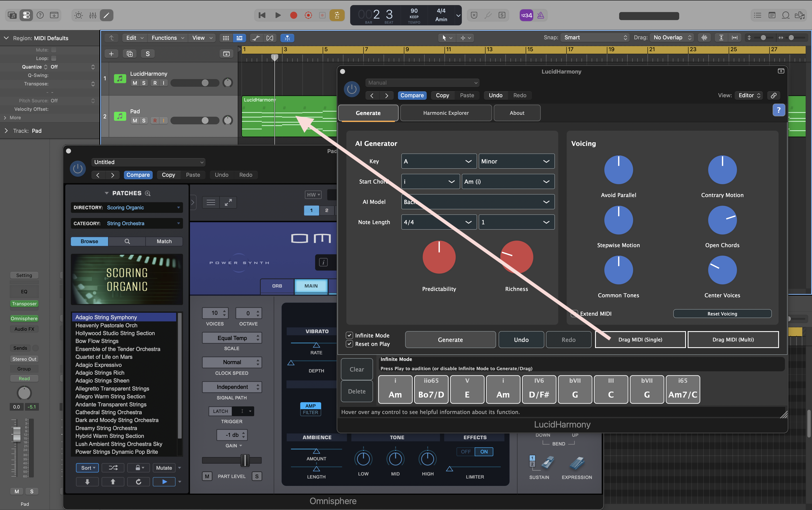Toggle the purple count-in 1234 button
Image resolution: width=812 pixels, height=510 pixels.
(x=526, y=15)
